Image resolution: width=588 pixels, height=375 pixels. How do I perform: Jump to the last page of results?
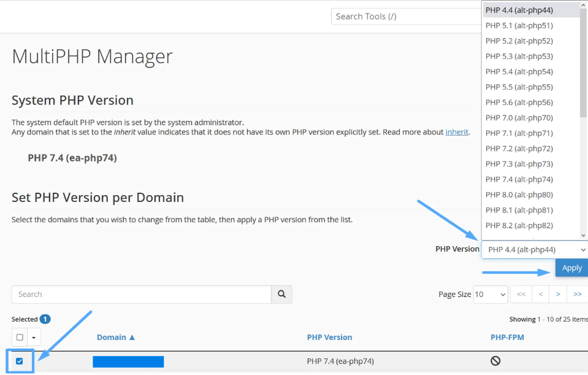point(577,295)
